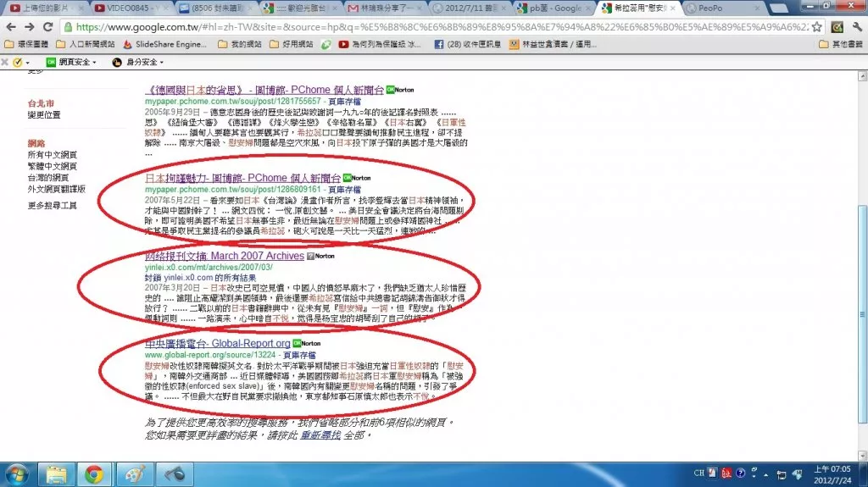Click 變更位置 under 台北市
This screenshot has width=868, height=487.
(x=44, y=114)
